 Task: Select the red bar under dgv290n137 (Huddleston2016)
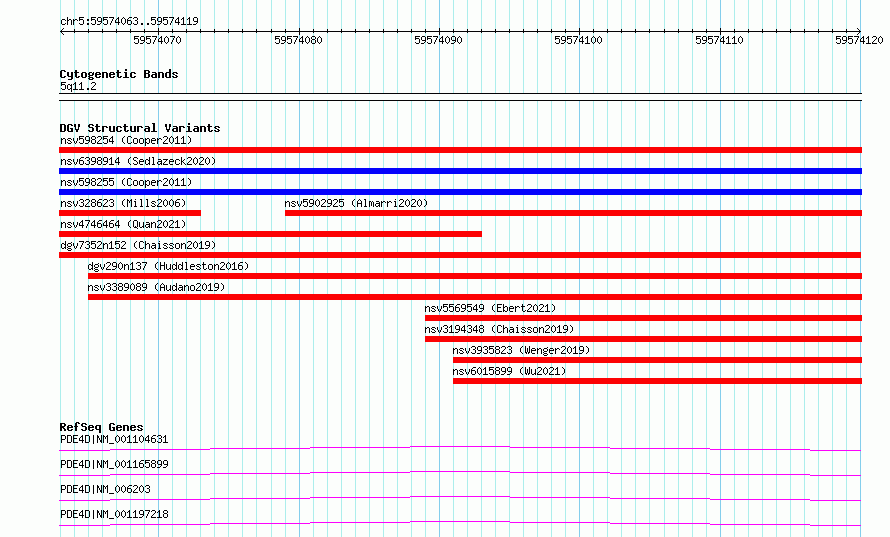point(475,276)
